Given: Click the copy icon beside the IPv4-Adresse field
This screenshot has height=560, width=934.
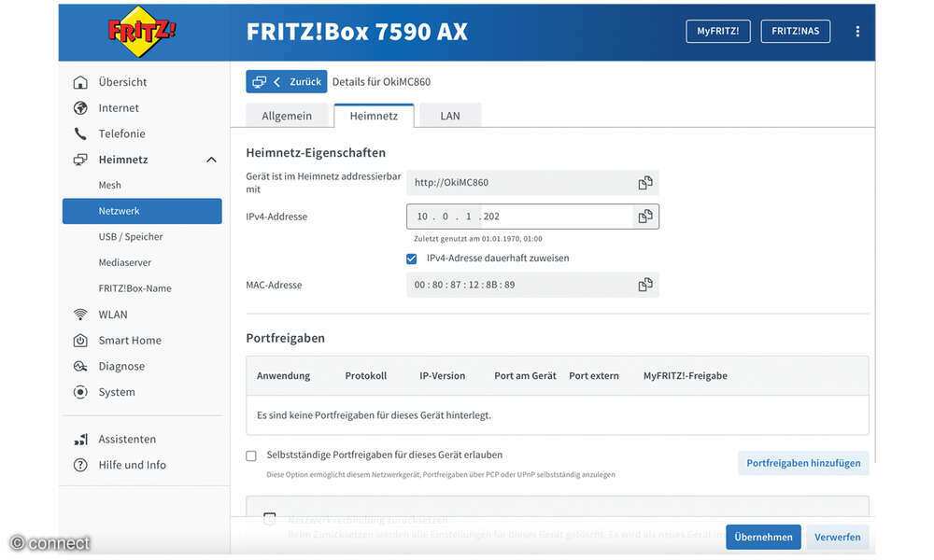Looking at the screenshot, I should pos(644,216).
